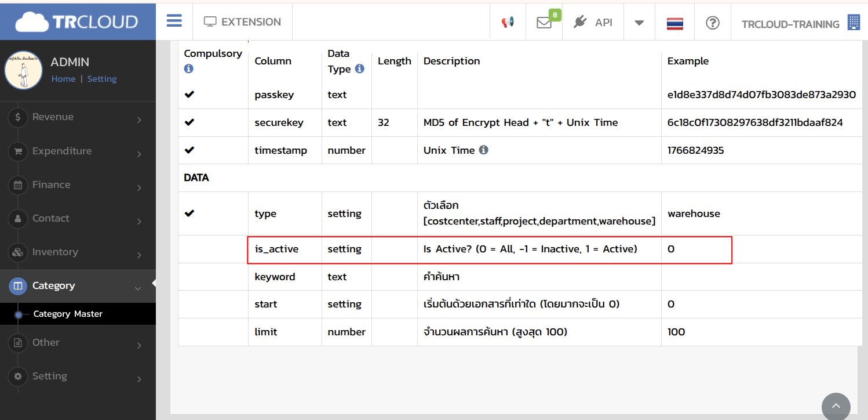Click the scroll-to-top arrow button
Screen dimensions: 868x420
(836, 406)
